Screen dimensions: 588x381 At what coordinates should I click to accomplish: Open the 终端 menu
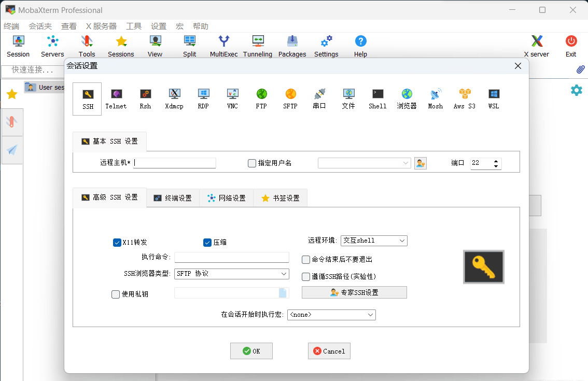11,26
